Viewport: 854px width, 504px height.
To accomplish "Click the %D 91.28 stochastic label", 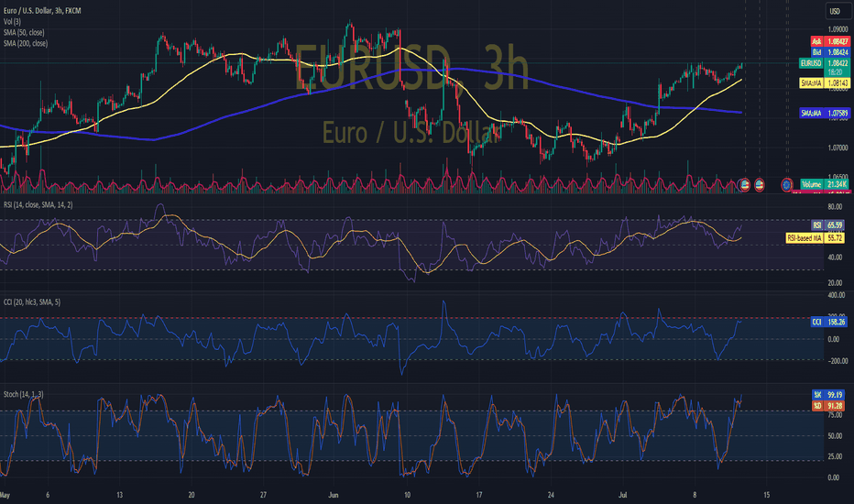I will (x=827, y=406).
